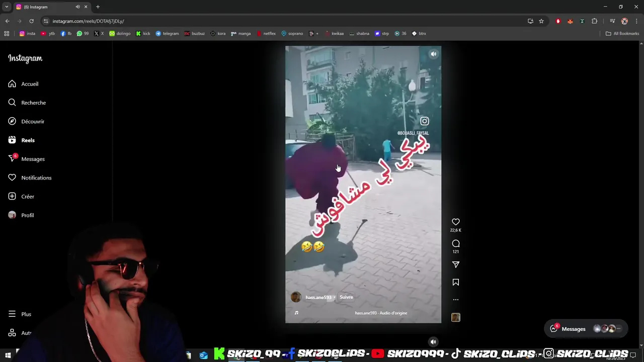Open the tab search dropdown arrow
Image resolution: width=644 pixels, height=362 pixels.
point(7,7)
